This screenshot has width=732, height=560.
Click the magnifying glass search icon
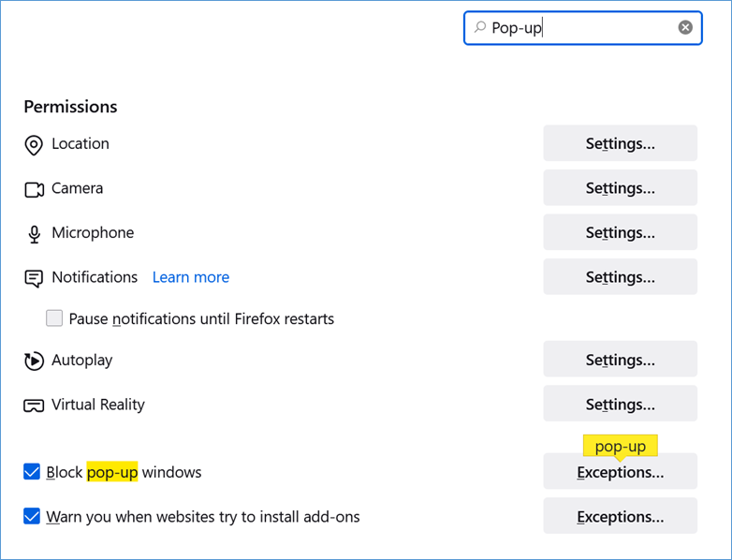[480, 28]
